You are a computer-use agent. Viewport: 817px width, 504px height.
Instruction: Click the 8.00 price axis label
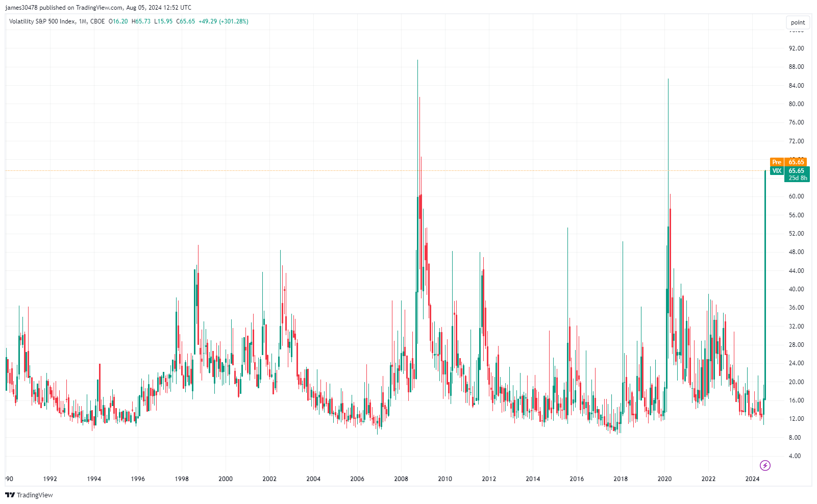pyautogui.click(x=795, y=438)
